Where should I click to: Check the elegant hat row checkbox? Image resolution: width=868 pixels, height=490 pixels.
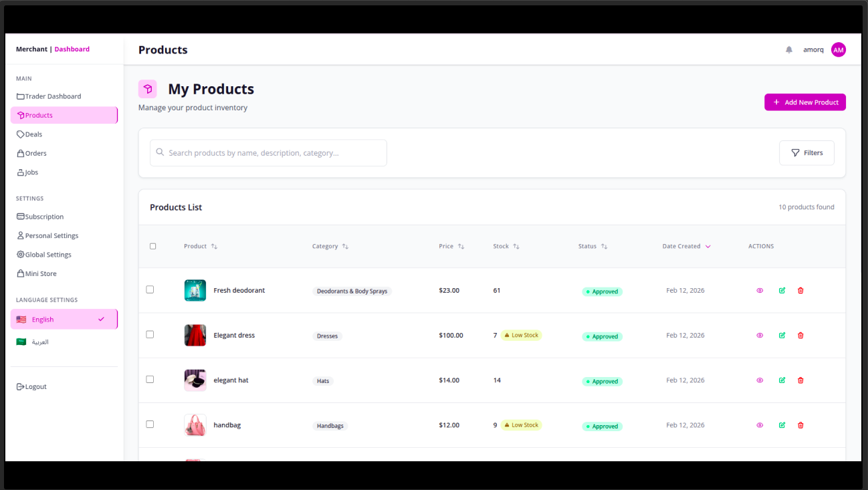(x=150, y=379)
